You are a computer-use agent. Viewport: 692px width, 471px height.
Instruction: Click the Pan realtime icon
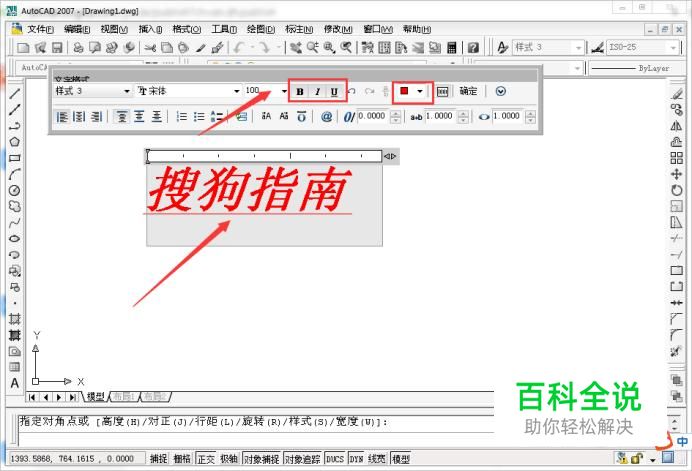[x=296, y=47]
